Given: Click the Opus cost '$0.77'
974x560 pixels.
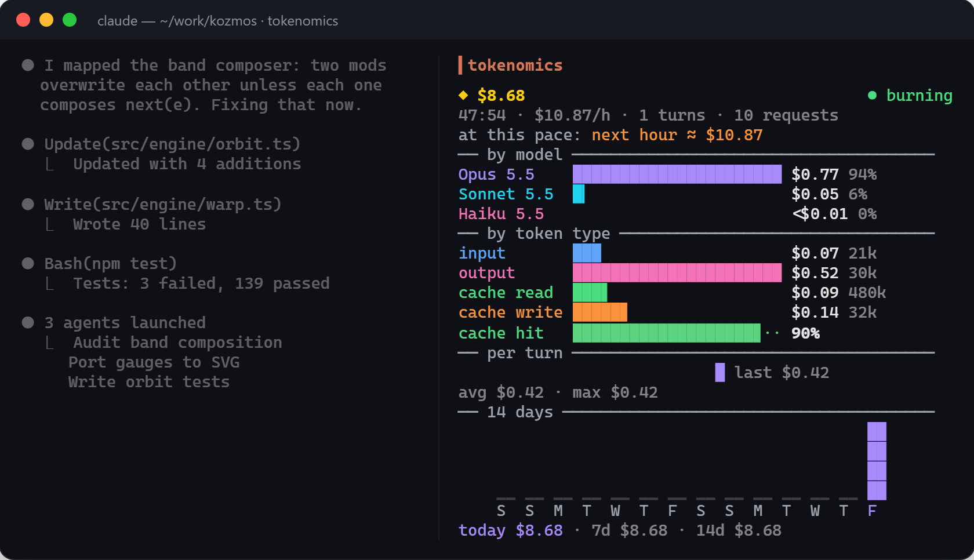Looking at the screenshot, I should 815,174.
